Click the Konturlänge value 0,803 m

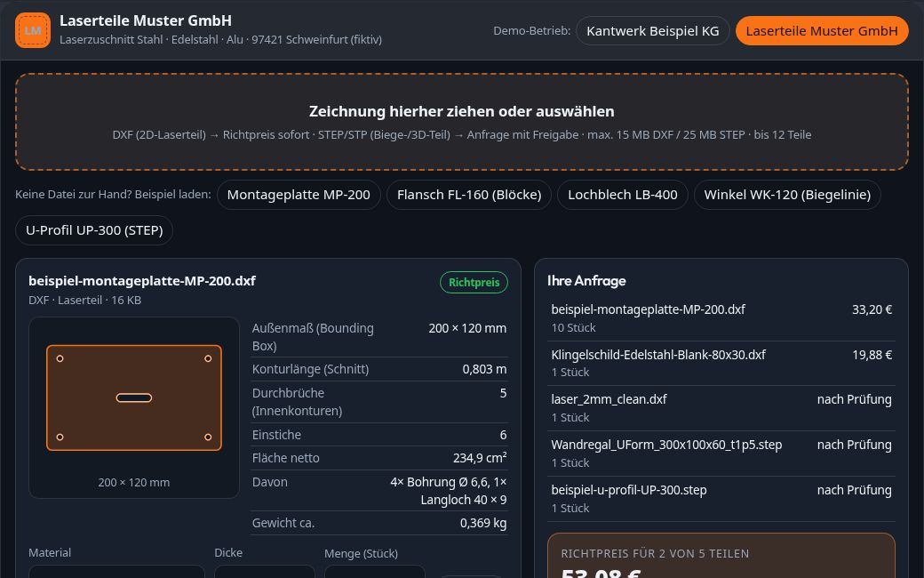click(484, 369)
